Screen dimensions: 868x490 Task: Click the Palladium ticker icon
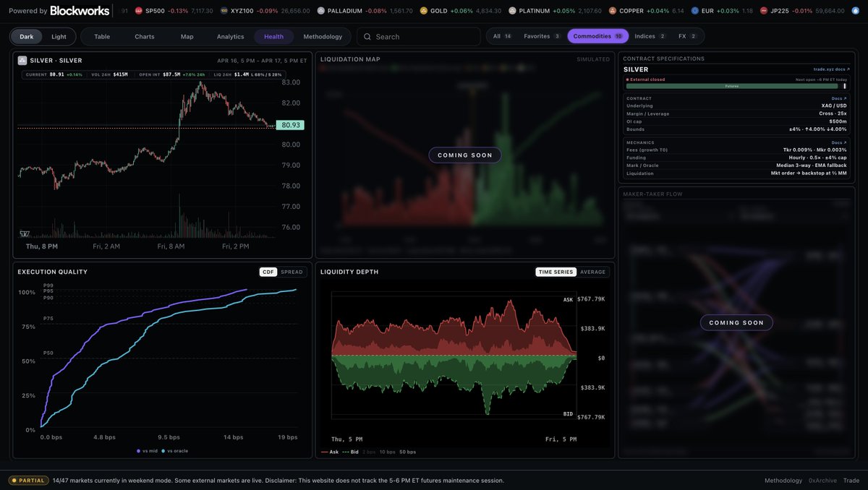point(320,11)
